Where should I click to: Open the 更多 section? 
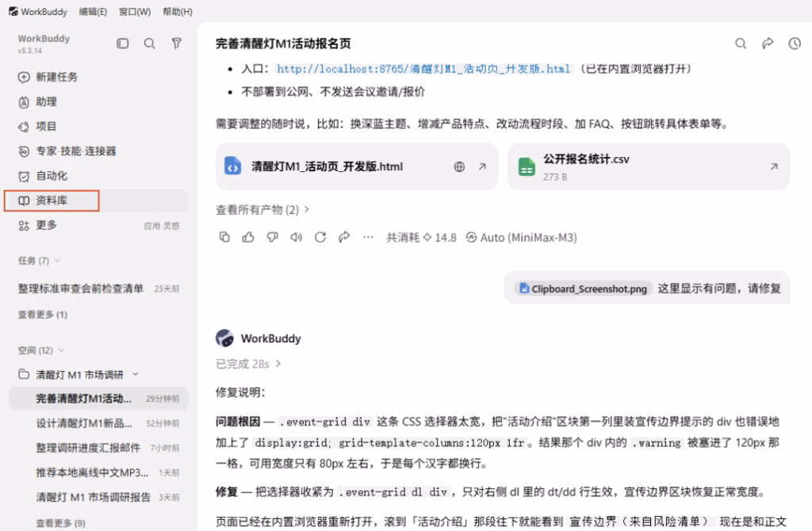point(37,225)
